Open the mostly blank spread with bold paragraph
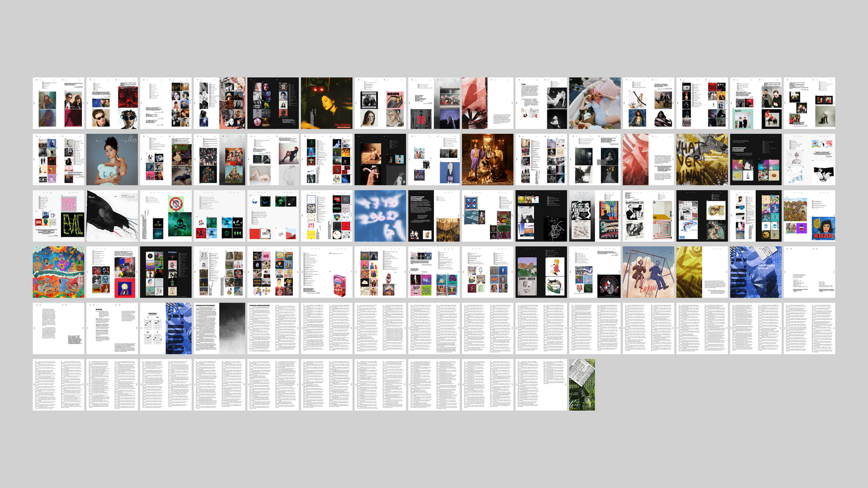Screen dimensions: 868x488 58,328
